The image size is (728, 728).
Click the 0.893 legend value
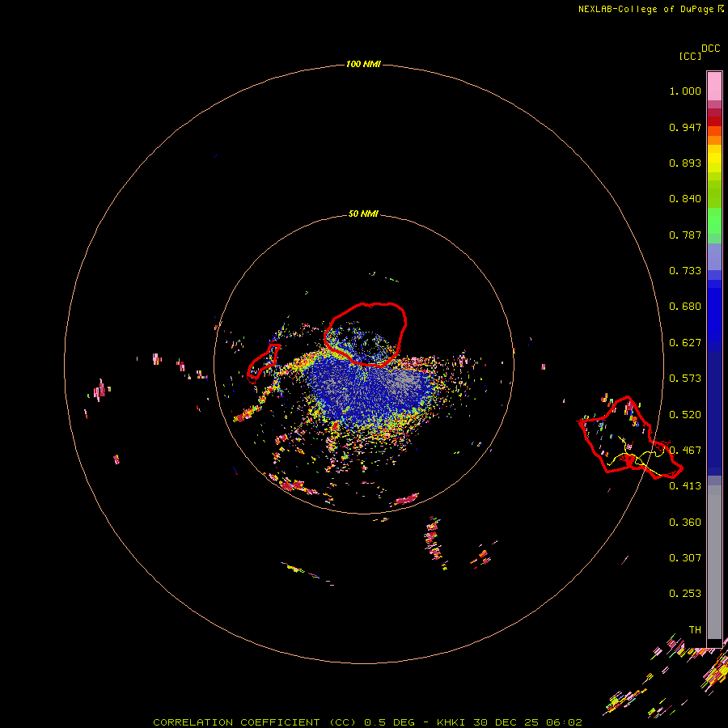click(685, 163)
